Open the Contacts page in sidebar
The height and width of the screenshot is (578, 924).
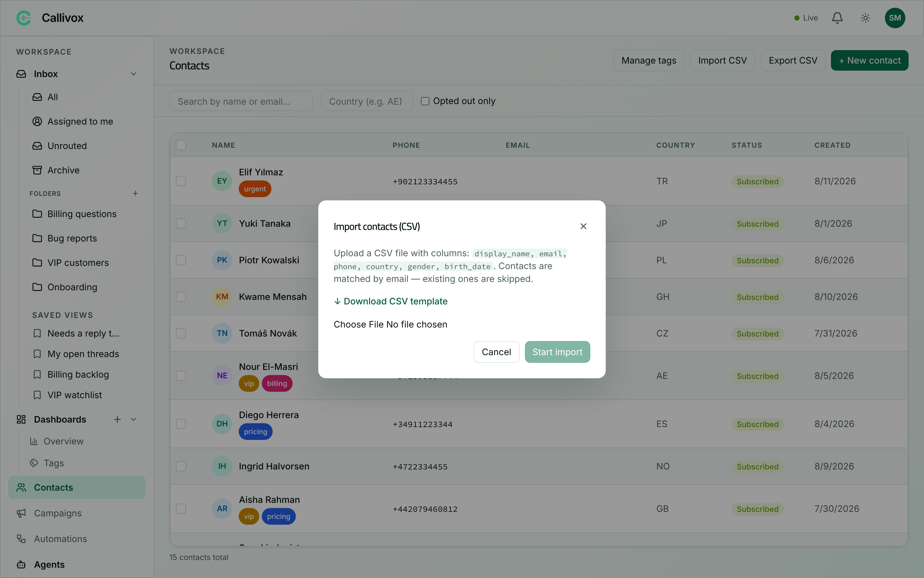[77, 487]
